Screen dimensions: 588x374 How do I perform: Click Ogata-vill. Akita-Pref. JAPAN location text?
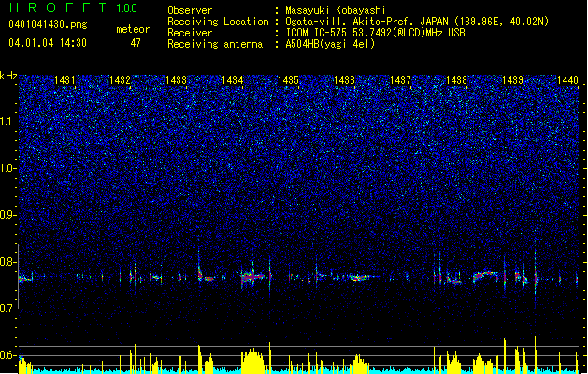coord(417,22)
